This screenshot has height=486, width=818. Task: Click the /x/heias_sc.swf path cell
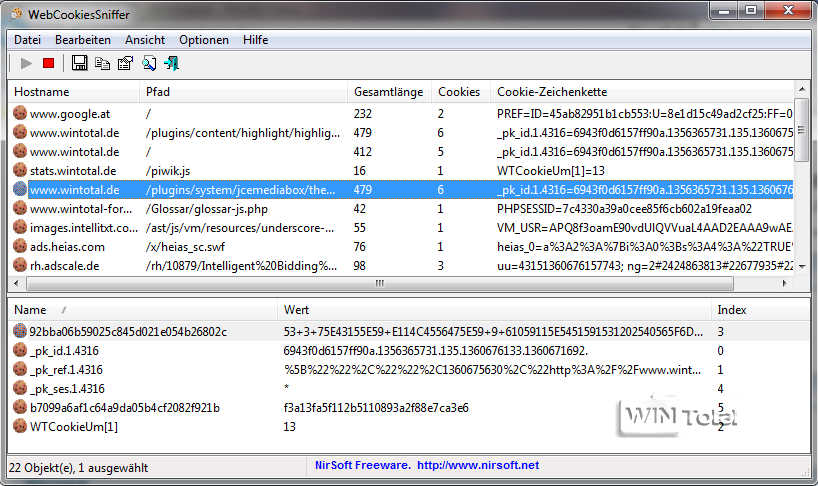[x=185, y=247]
